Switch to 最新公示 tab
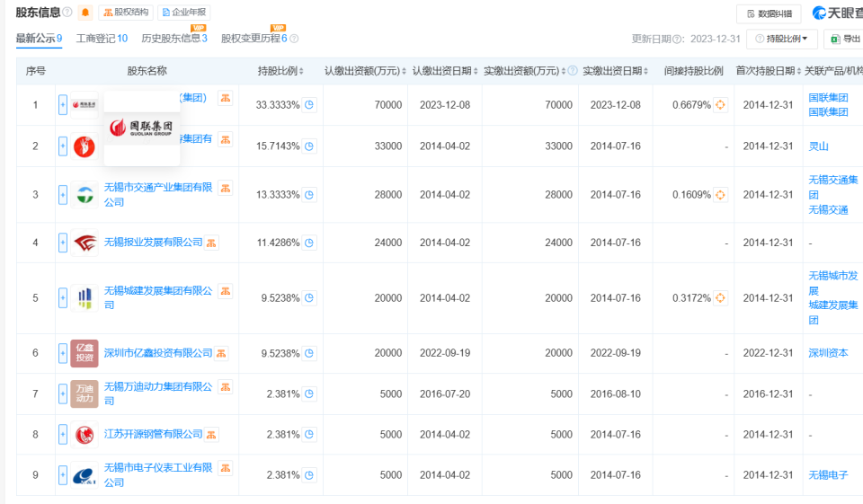 tap(39, 39)
